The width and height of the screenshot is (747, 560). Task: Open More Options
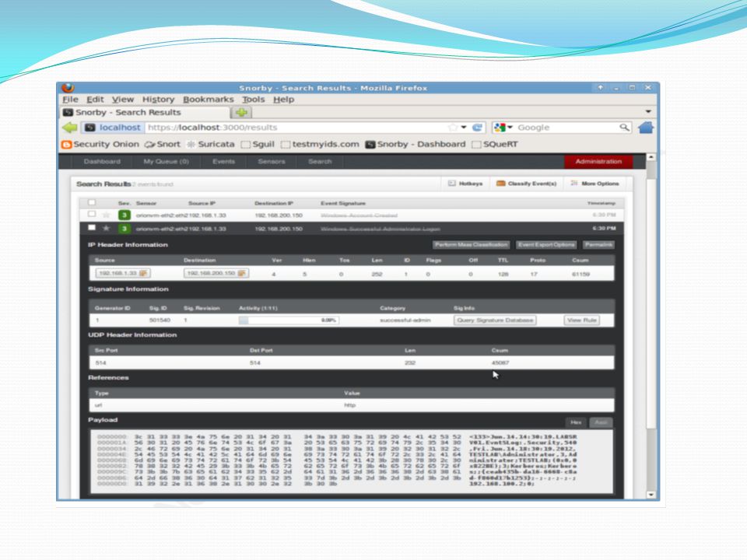595,184
